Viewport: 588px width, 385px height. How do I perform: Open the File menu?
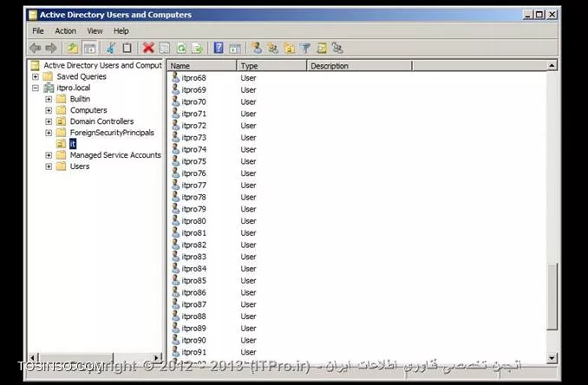38,30
